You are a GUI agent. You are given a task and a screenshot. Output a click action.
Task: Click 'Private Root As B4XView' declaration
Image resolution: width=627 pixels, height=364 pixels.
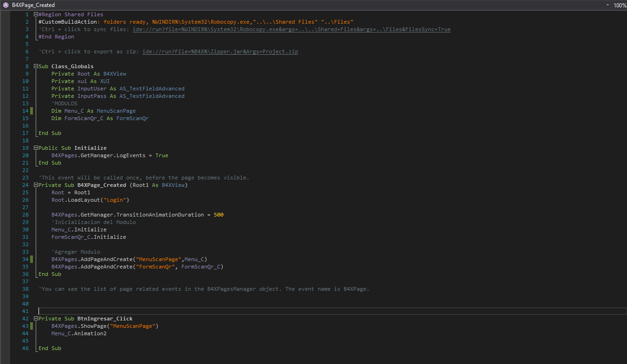[x=89, y=74]
